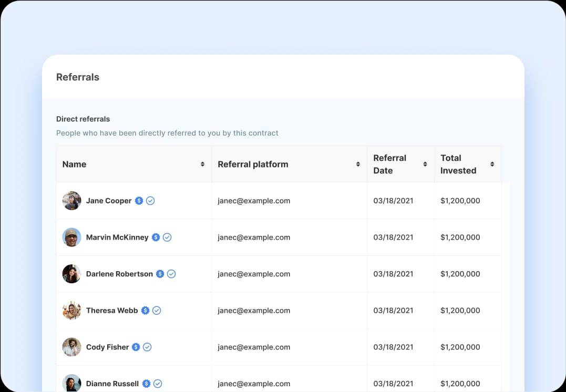The image size is (566, 392).
Task: Sort by Referral Date using arrows
Action: point(425,164)
